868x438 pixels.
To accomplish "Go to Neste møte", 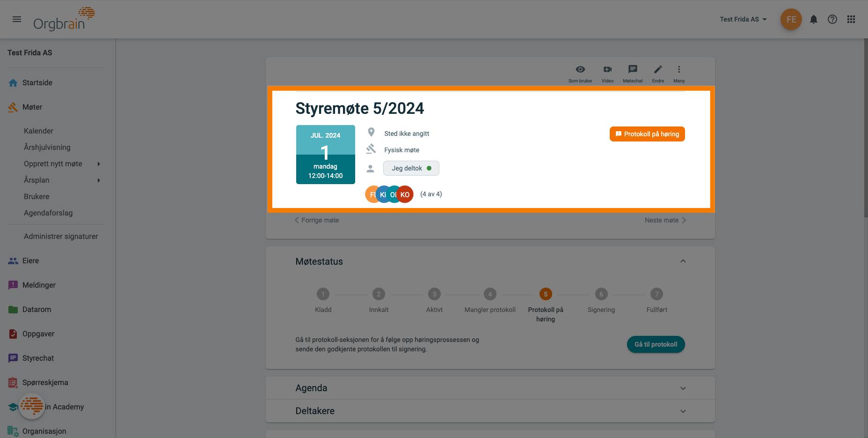I will pyautogui.click(x=665, y=220).
